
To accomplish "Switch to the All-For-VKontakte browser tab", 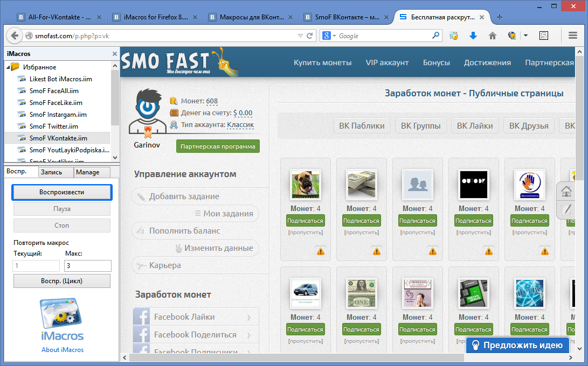I will pos(60,17).
